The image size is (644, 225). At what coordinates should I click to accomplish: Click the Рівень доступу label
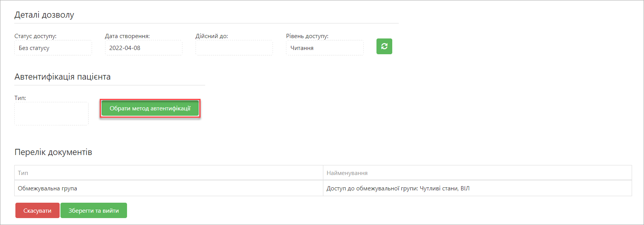point(307,36)
